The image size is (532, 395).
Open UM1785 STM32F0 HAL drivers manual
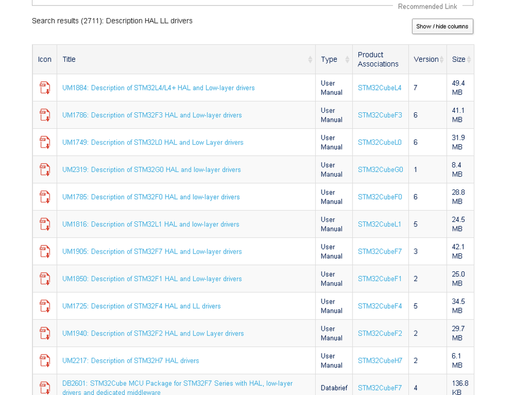click(x=151, y=197)
